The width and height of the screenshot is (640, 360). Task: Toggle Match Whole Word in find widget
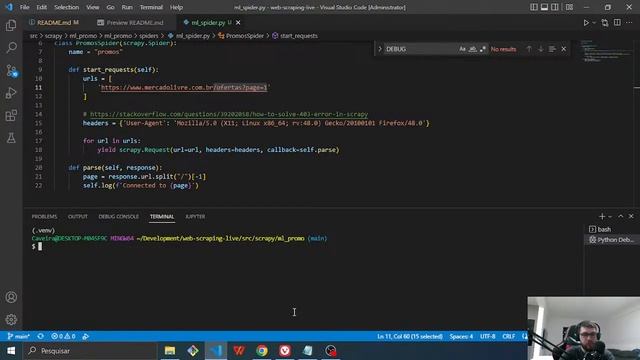(473, 49)
